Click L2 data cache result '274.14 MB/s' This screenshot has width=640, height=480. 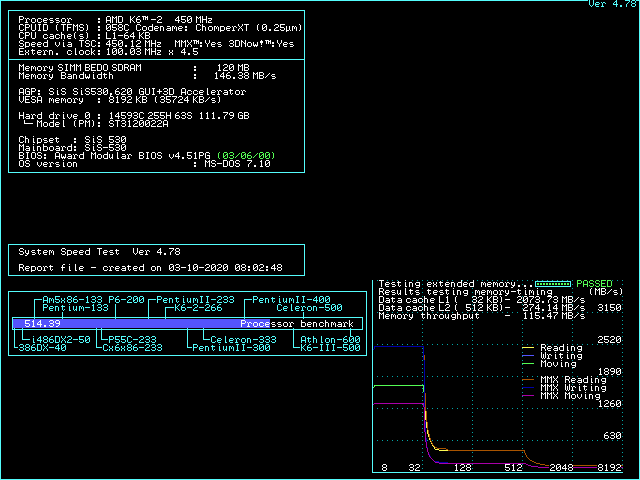553,308
